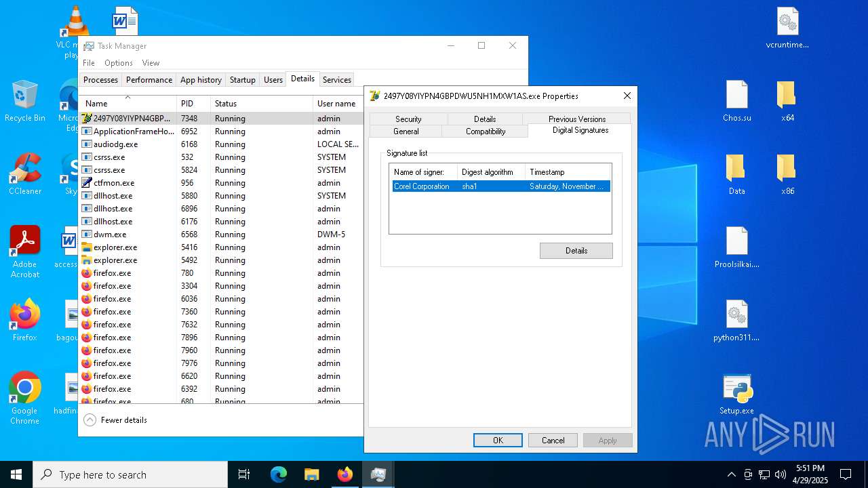Open the x86 folder icon
The image size is (868, 488).
[787, 175]
